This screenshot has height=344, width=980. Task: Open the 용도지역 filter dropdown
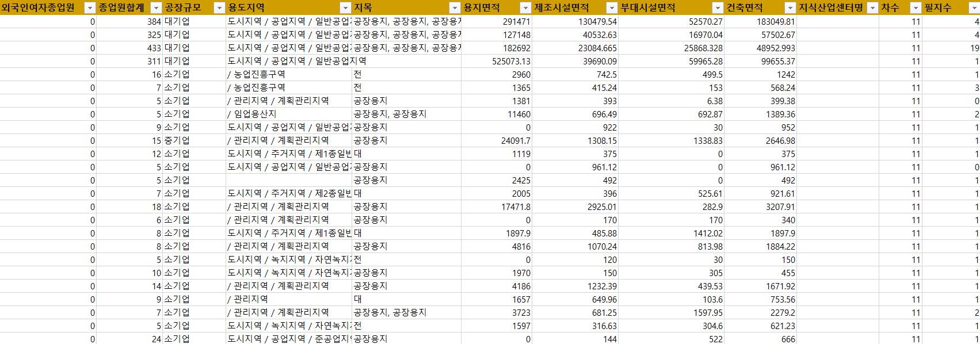(x=345, y=8)
